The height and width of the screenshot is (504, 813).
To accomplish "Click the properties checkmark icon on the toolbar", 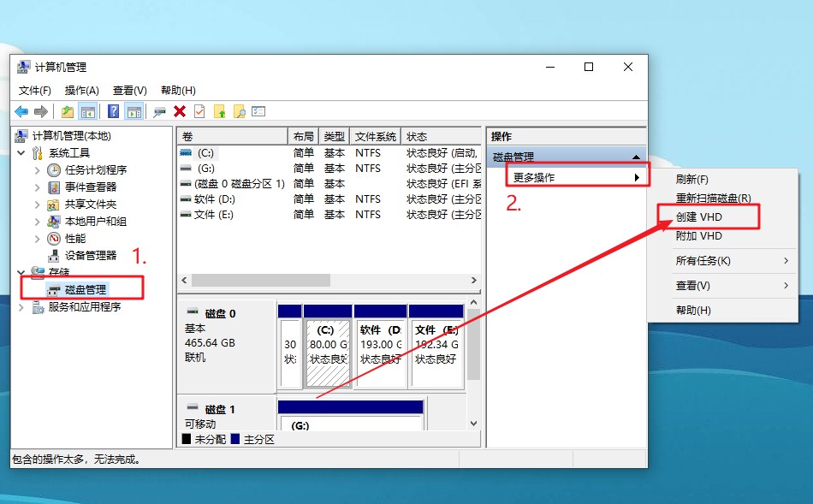I will tap(200, 111).
